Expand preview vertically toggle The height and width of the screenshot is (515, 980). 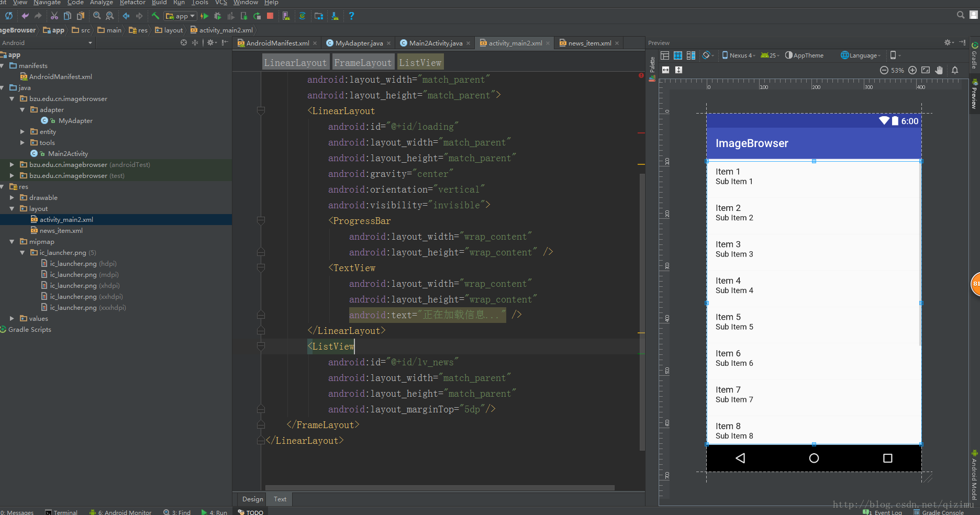click(678, 70)
